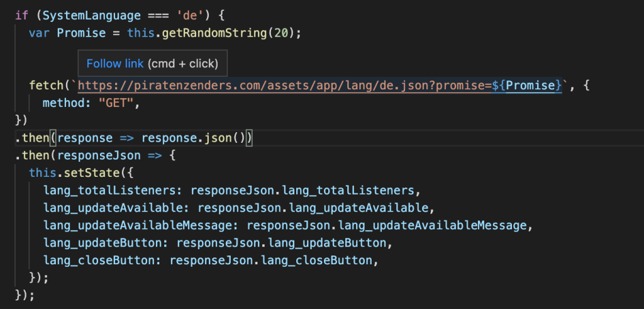Viewport: 644px width, 309px height.
Task: Click the 'if' keyword
Action: [x=22, y=16]
